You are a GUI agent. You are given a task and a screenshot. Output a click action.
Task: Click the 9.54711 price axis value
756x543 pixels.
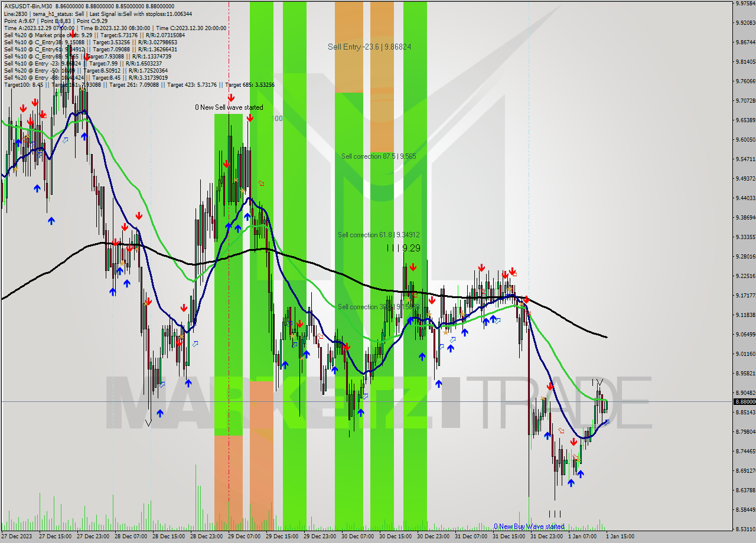[x=745, y=159]
